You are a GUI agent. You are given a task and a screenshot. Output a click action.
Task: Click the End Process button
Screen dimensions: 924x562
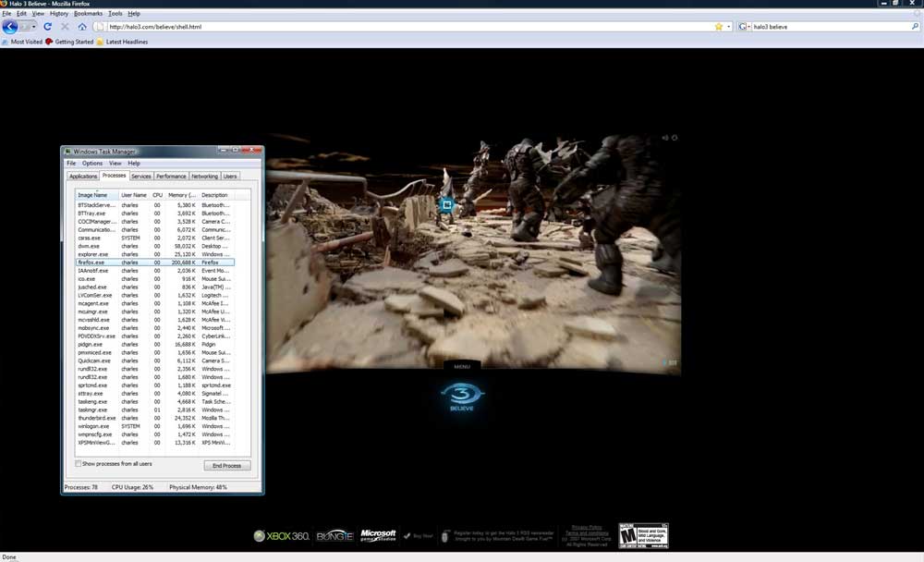point(226,465)
